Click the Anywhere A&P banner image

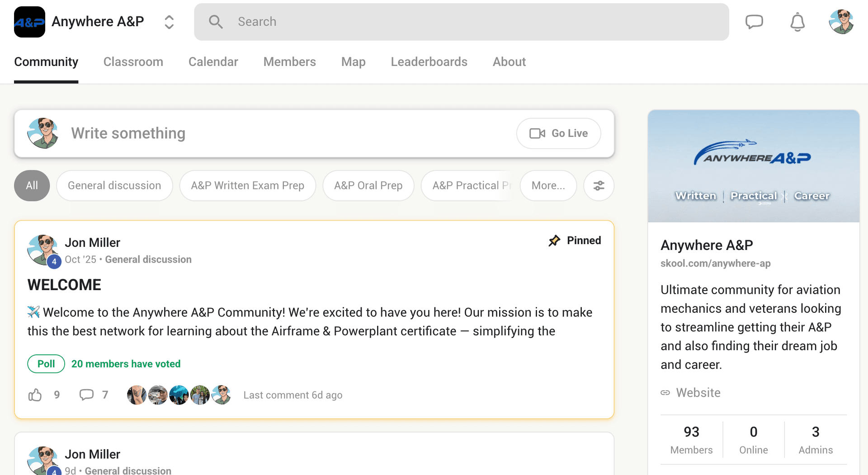click(753, 166)
